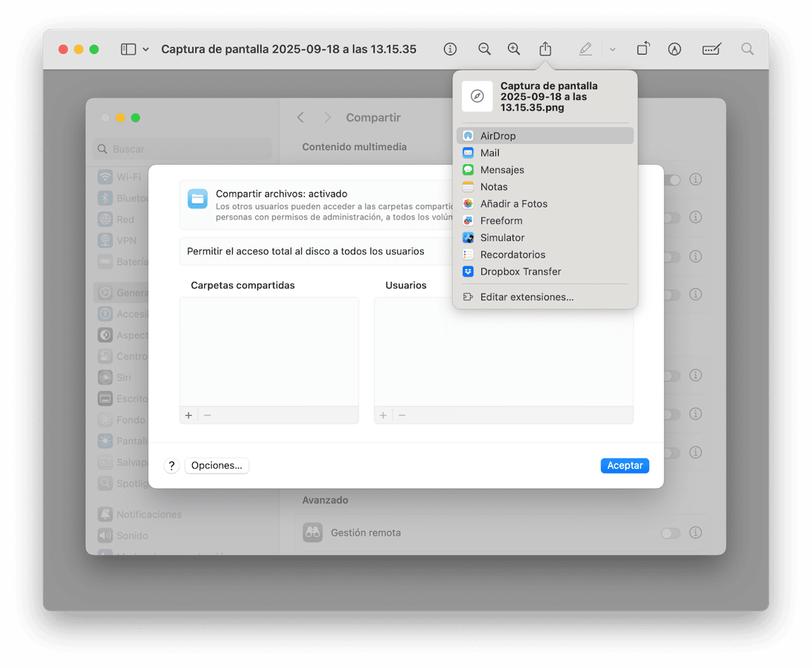Click the search magnifier in the toolbar

tap(747, 49)
